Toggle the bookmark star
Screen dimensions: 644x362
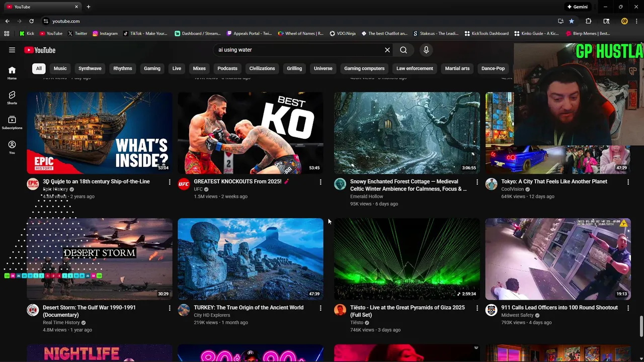pyautogui.click(x=572, y=21)
